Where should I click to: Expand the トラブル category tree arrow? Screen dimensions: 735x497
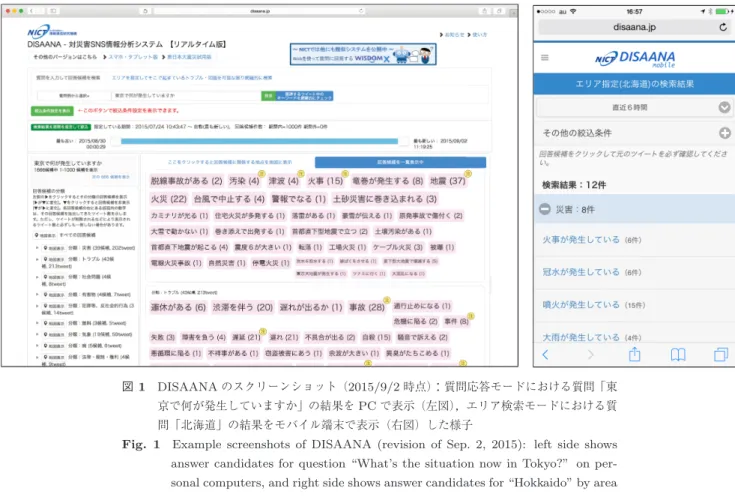click(x=38, y=259)
